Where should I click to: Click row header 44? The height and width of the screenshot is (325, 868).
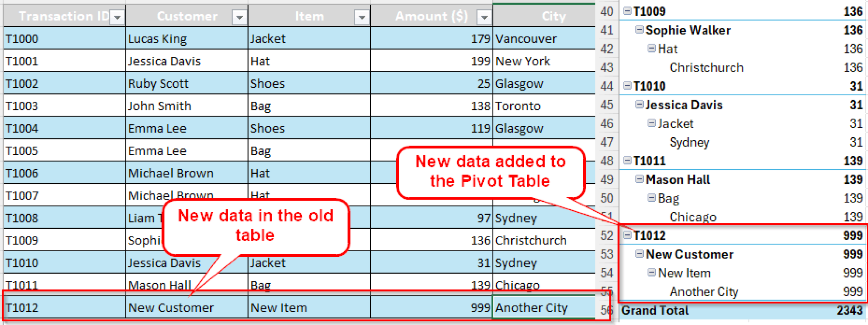coord(607,86)
